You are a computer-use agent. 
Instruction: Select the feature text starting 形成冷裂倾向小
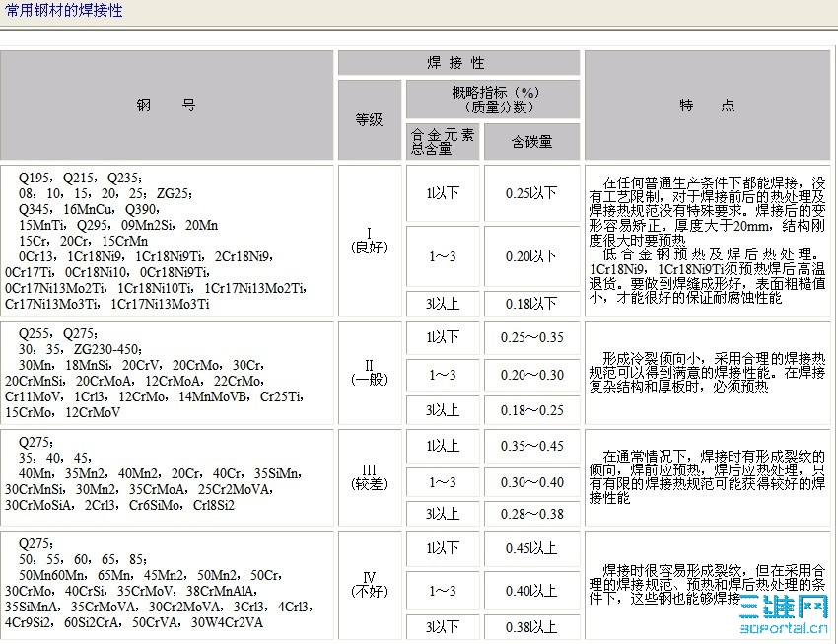point(708,372)
